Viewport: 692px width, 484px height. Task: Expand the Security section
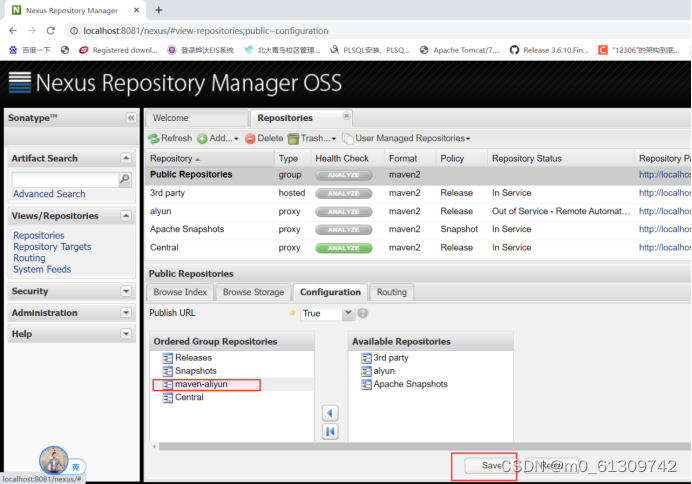126,291
